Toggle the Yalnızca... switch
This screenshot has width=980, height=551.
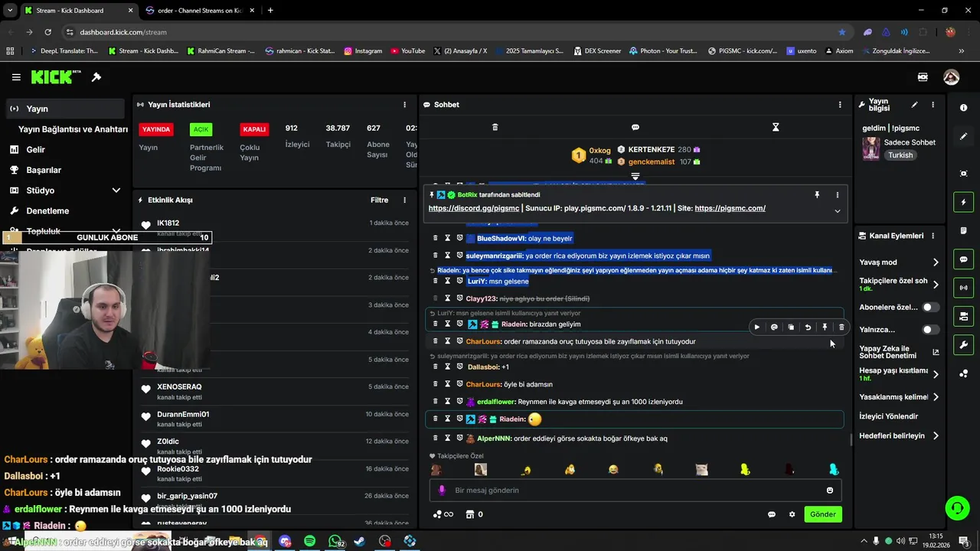[x=930, y=330]
